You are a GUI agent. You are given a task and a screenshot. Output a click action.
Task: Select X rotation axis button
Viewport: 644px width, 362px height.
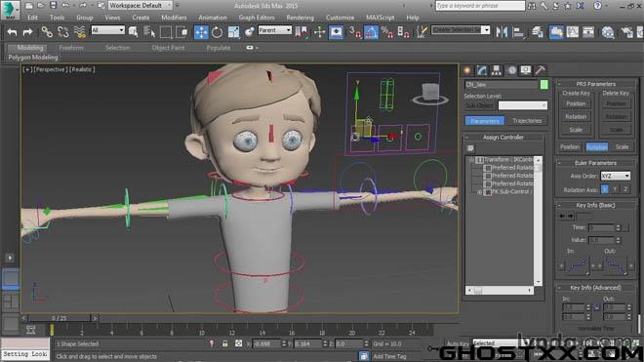(605, 189)
